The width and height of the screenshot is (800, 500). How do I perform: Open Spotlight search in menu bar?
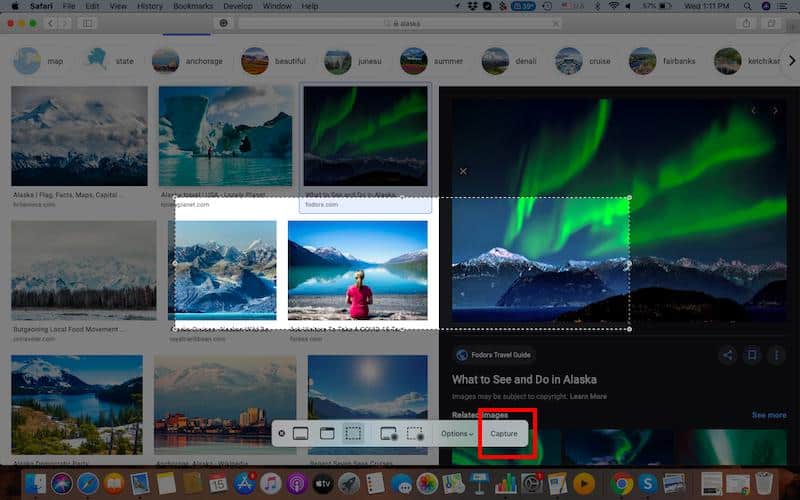[x=747, y=6]
